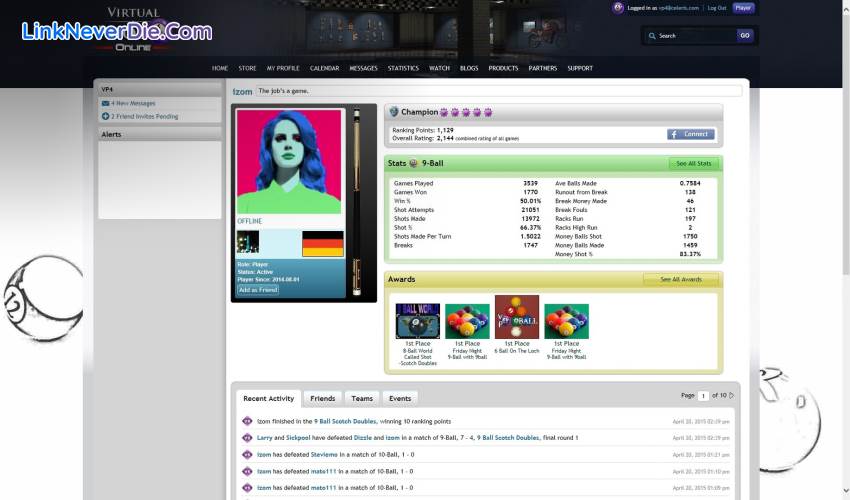Go to MY PROFILE
The image size is (850, 500).
pos(283,68)
